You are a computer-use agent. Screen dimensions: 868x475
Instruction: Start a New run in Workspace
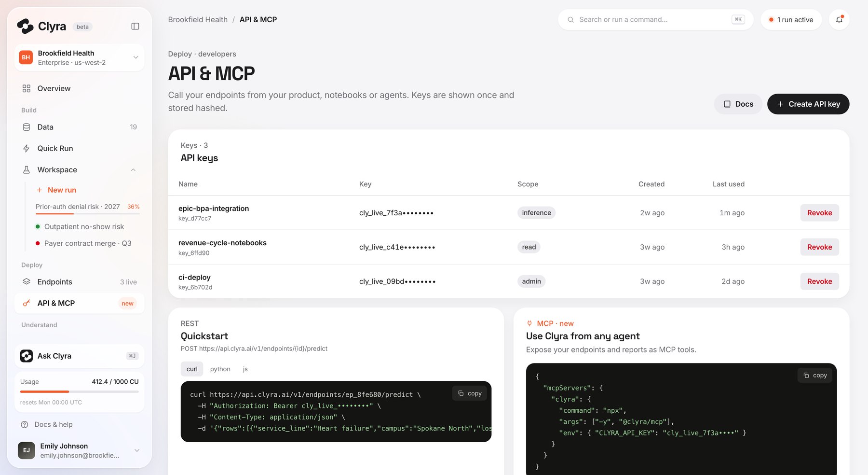(x=56, y=190)
